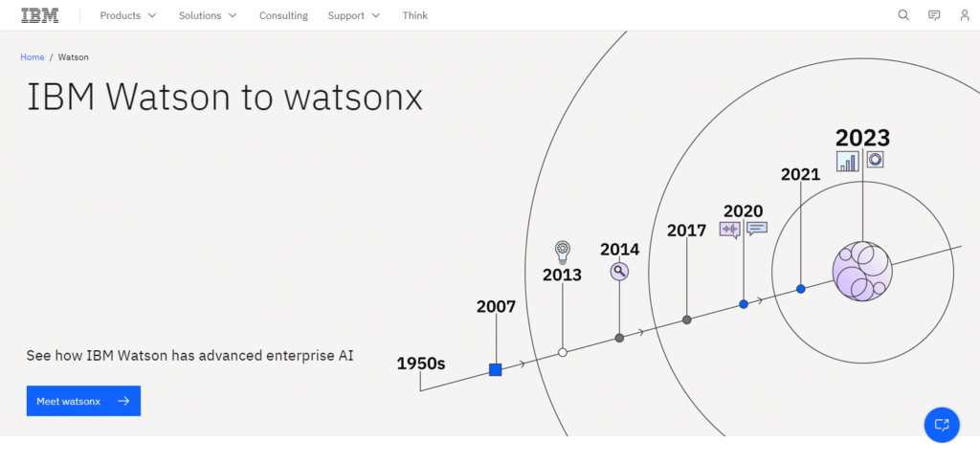Click the audio waveform icon near 2020
The image size is (980, 463).
[x=730, y=229]
